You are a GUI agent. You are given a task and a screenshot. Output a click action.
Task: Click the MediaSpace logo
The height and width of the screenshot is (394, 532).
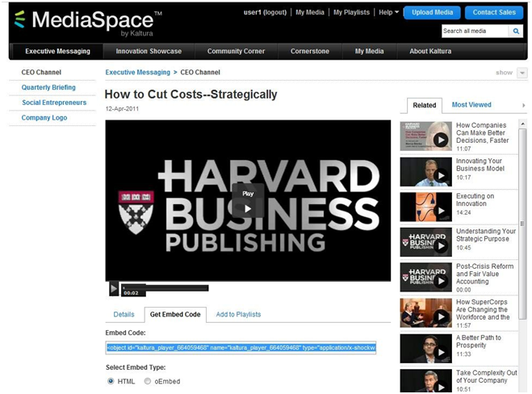point(88,21)
